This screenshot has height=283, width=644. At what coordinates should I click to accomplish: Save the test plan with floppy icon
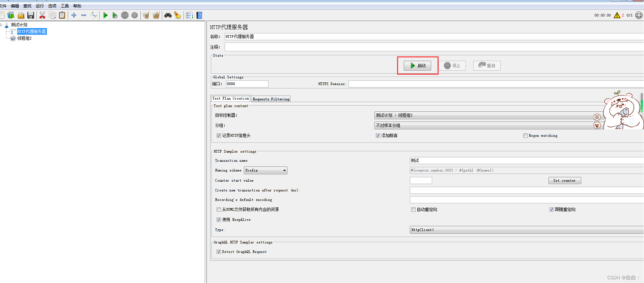[x=31, y=15]
